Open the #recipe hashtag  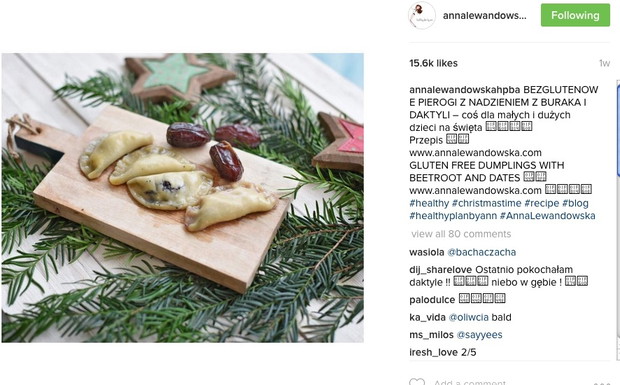click(x=541, y=203)
